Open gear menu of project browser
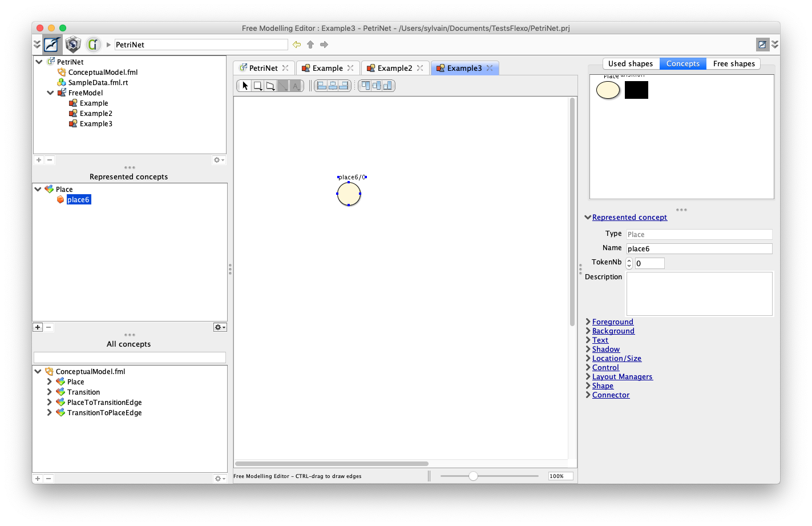 click(219, 160)
